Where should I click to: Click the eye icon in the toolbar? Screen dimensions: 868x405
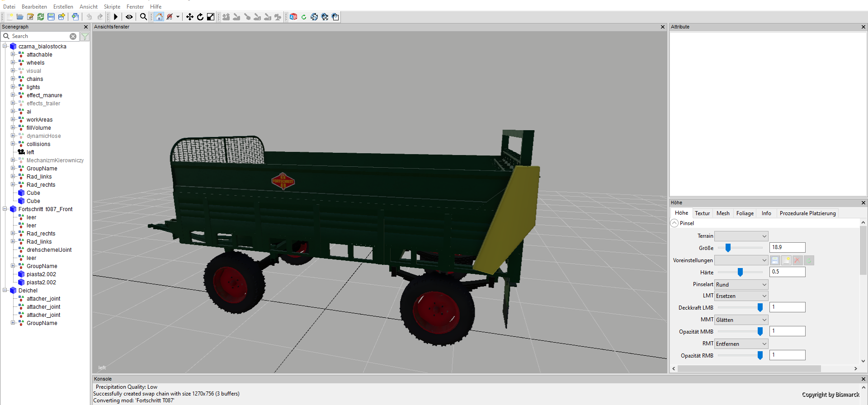tap(129, 17)
